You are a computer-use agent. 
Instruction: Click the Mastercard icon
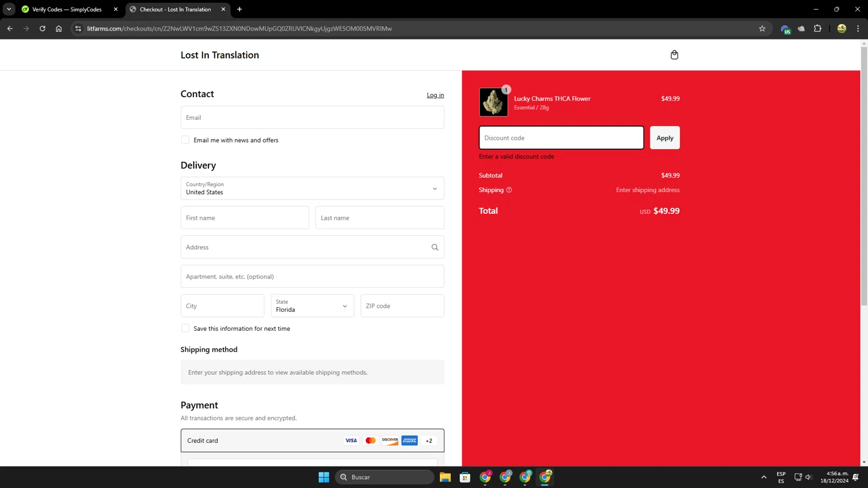click(x=370, y=441)
